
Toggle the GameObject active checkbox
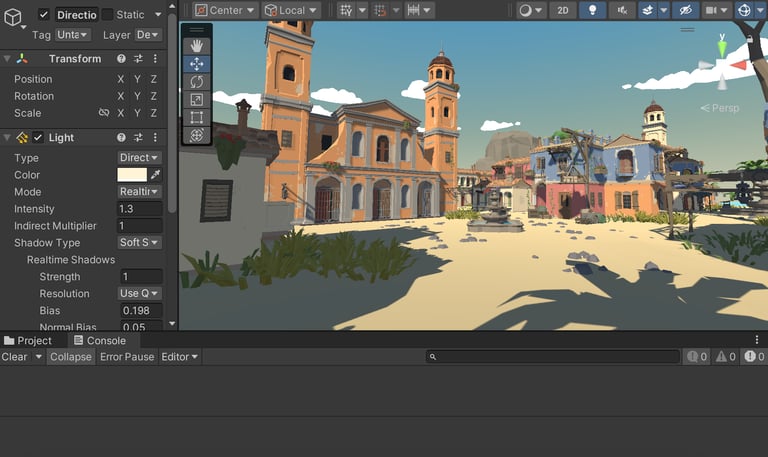click(43, 15)
